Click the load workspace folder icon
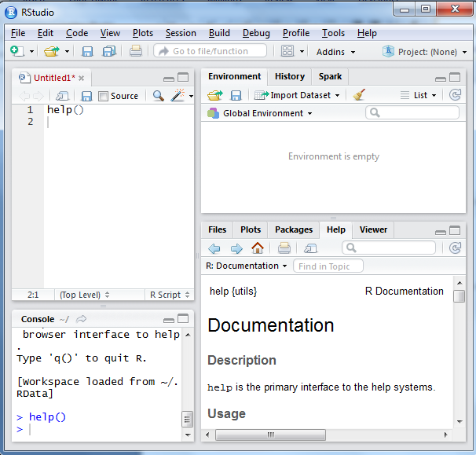This screenshot has height=455, width=476. pos(214,95)
